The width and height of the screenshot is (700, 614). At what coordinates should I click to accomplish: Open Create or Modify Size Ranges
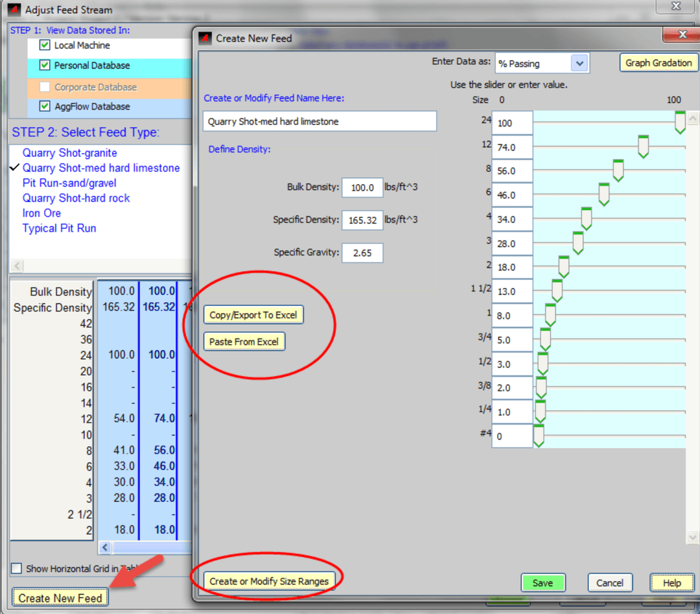[x=269, y=581]
